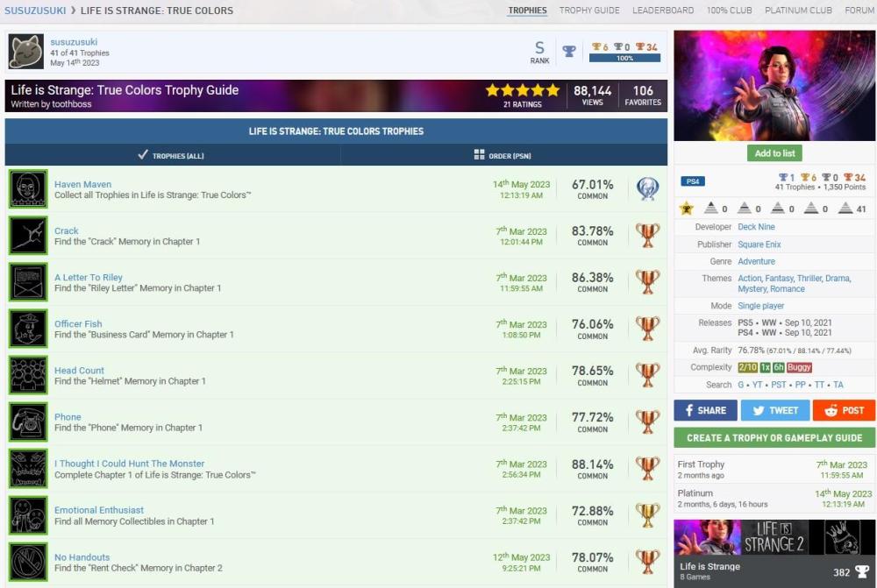This screenshot has width=877, height=588.
Task: Click the susuzusuki user avatar
Action: click(26, 53)
